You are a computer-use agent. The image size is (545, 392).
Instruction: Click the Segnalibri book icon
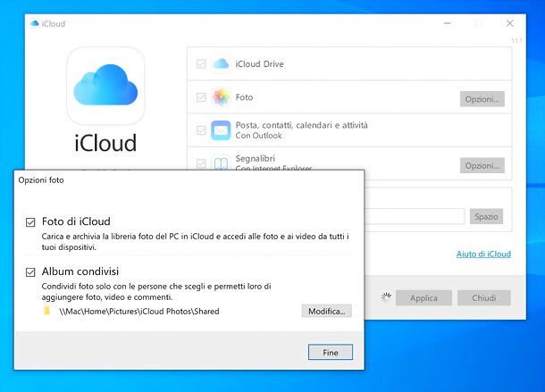click(x=221, y=163)
